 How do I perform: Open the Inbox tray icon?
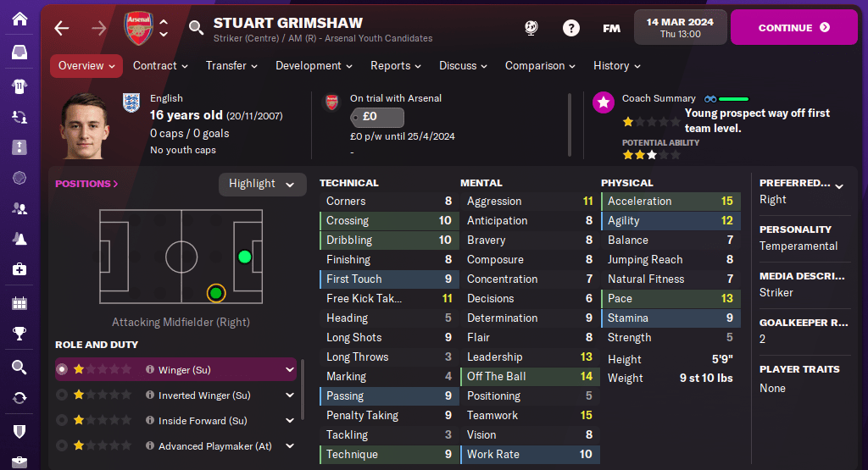pos(19,53)
